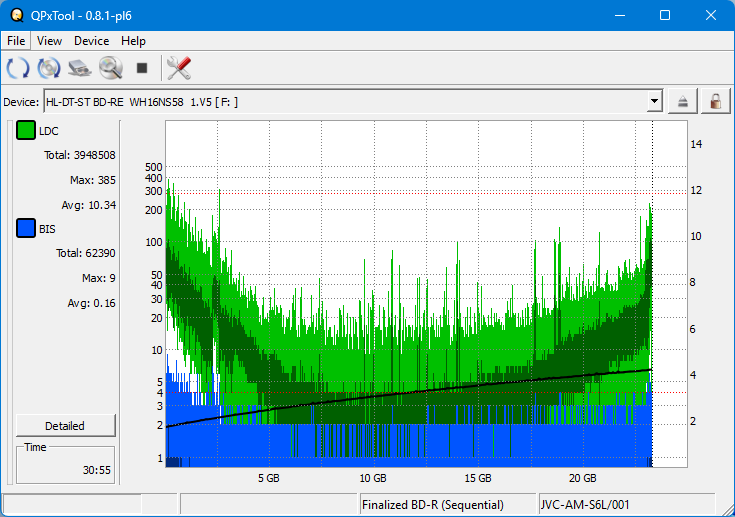Click the refresh/rescan devices icon
The width and height of the screenshot is (735, 517).
[x=18, y=68]
